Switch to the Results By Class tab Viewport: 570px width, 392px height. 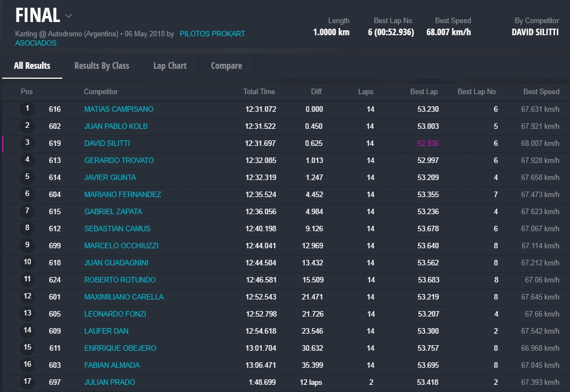[101, 66]
